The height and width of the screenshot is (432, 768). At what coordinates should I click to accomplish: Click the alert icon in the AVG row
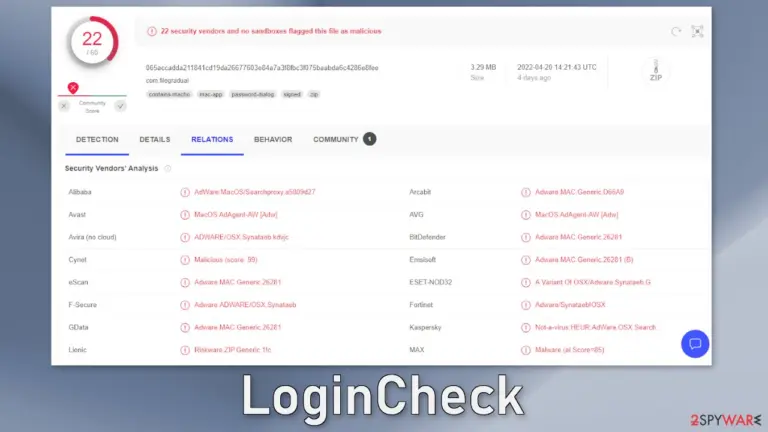tap(526, 215)
